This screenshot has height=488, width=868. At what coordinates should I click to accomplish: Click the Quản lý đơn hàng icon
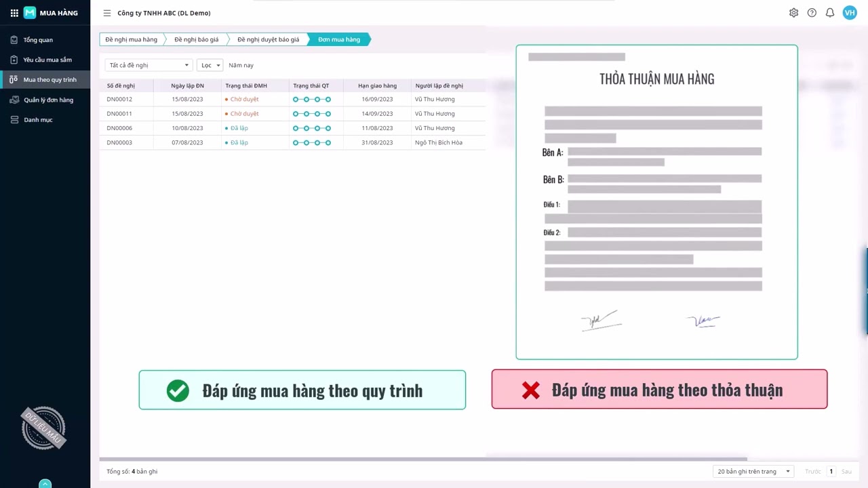coord(14,100)
